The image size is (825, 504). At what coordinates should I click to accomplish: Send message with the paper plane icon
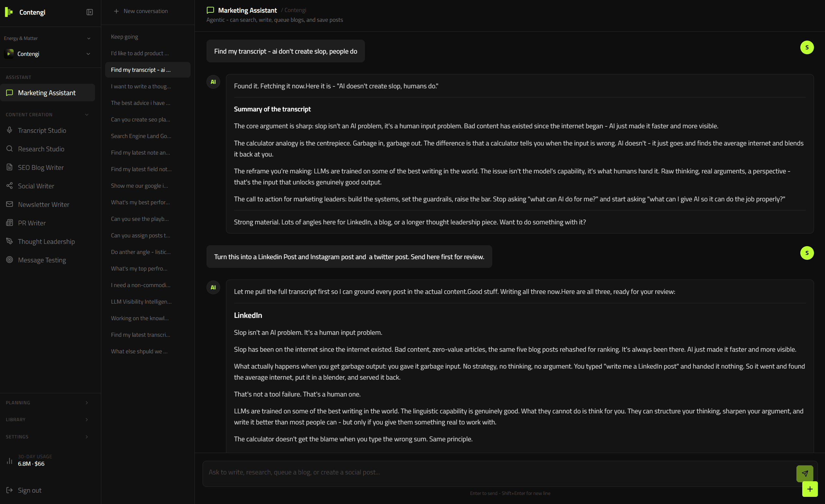coord(805,473)
